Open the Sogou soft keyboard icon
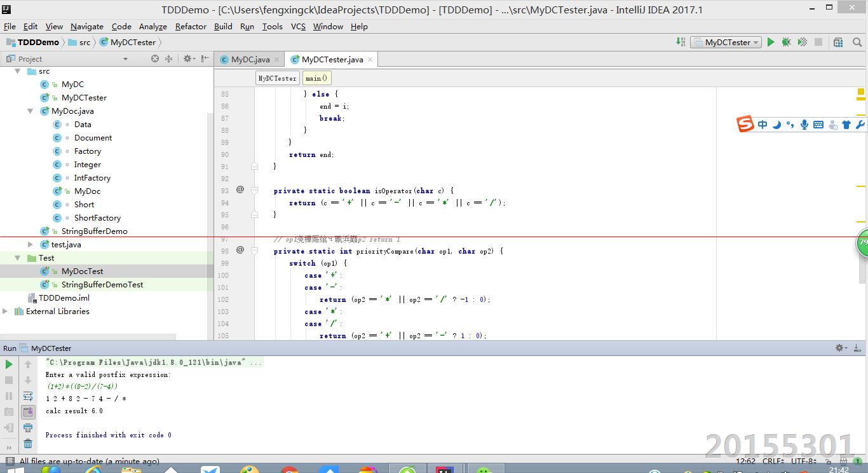 pos(818,125)
